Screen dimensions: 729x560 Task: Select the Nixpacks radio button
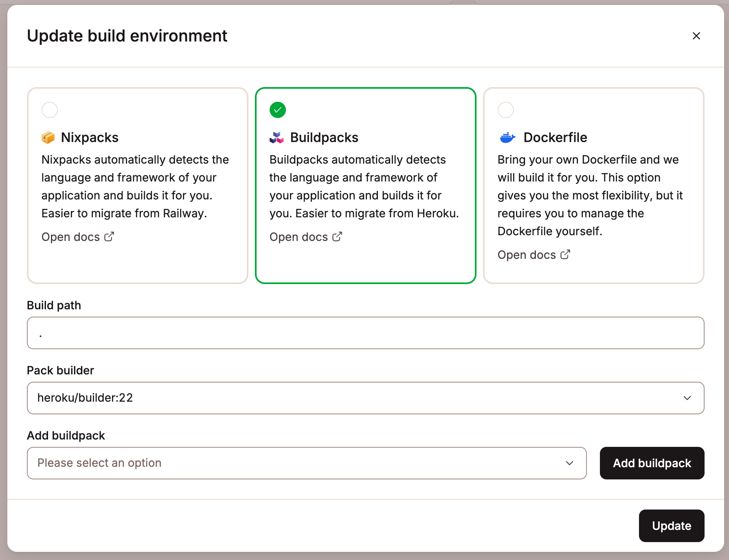[x=49, y=109]
